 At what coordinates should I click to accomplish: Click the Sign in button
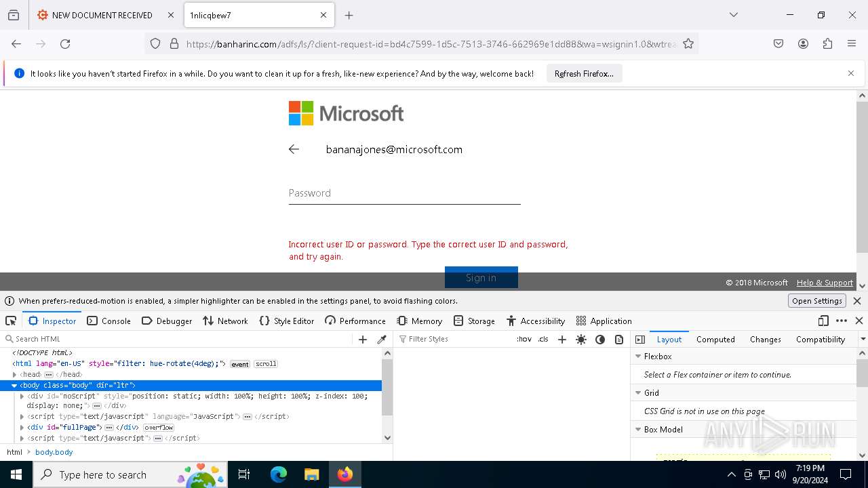coord(481,277)
